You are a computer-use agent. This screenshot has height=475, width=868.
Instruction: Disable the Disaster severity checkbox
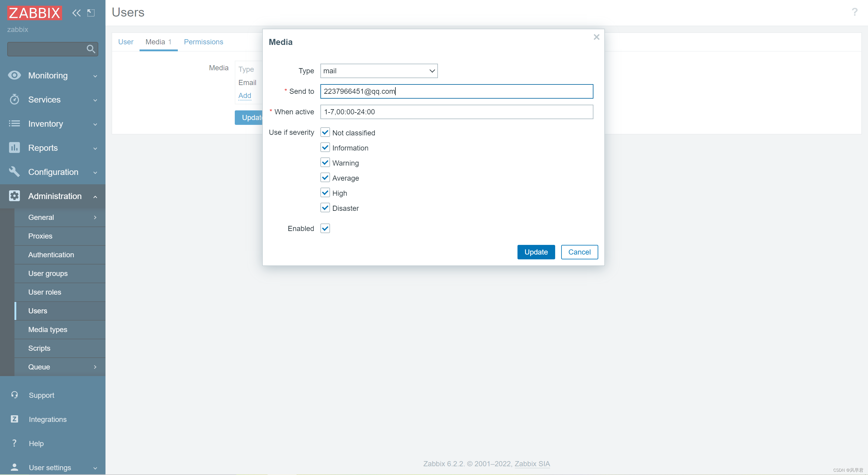click(325, 208)
